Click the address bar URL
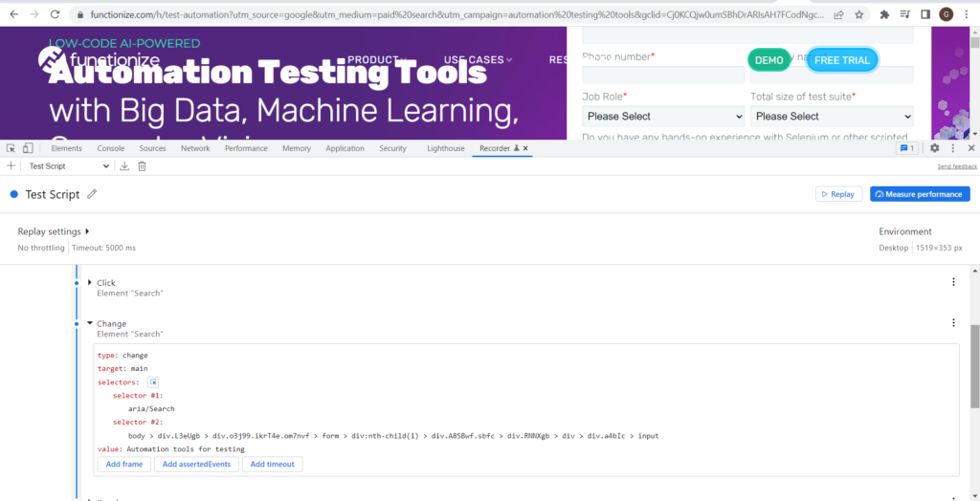 (456, 13)
